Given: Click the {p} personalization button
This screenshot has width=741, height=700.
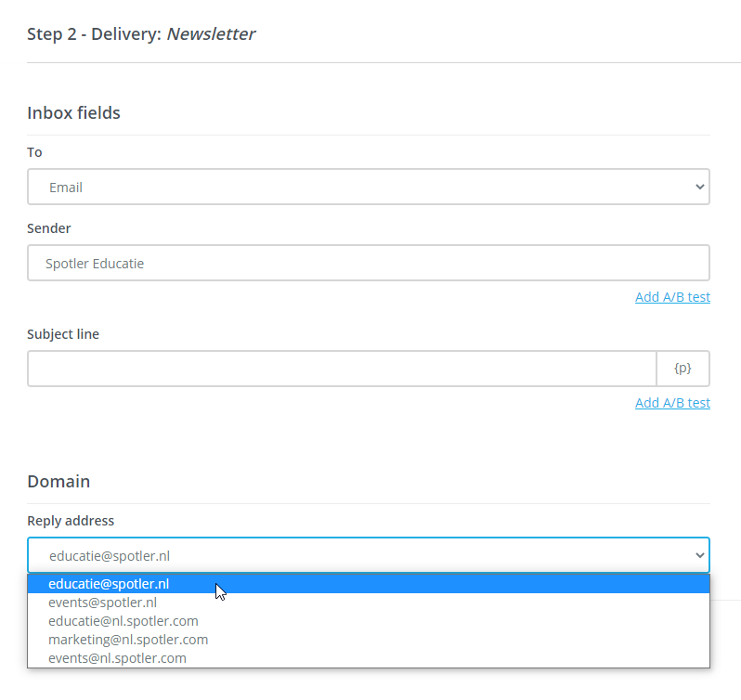Looking at the screenshot, I should point(682,369).
